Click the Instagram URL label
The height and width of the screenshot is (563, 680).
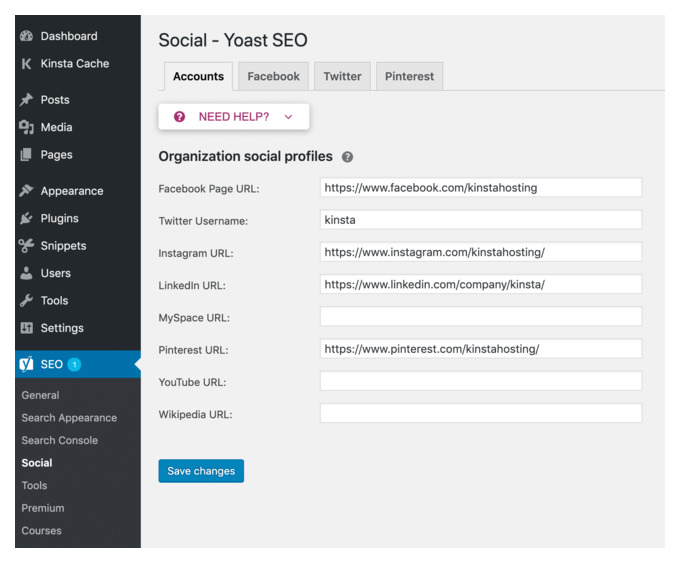tap(196, 253)
